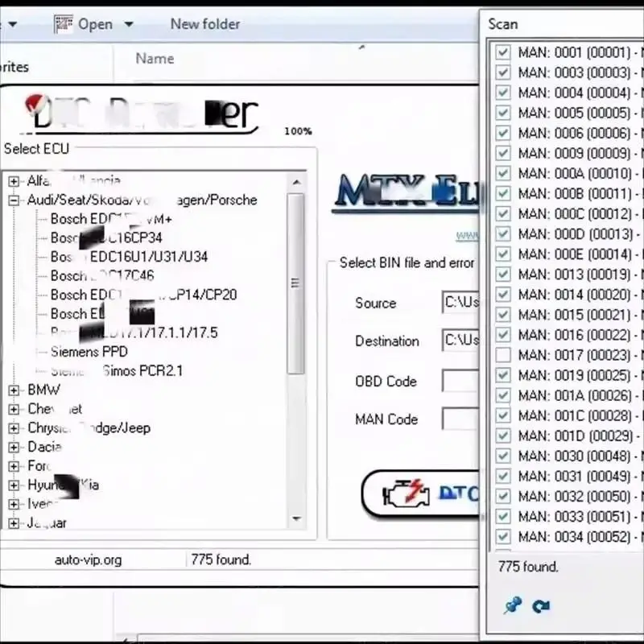This screenshot has width=644, height=644.
Task: Click the pushpin icon in the Scan panel
Action: tap(513, 606)
